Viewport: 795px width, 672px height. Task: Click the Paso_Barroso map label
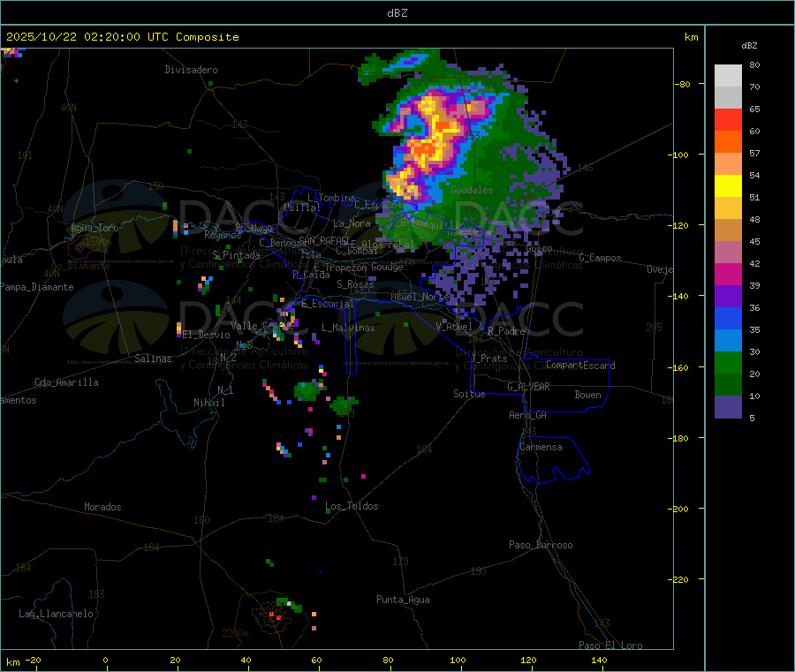[x=541, y=546]
